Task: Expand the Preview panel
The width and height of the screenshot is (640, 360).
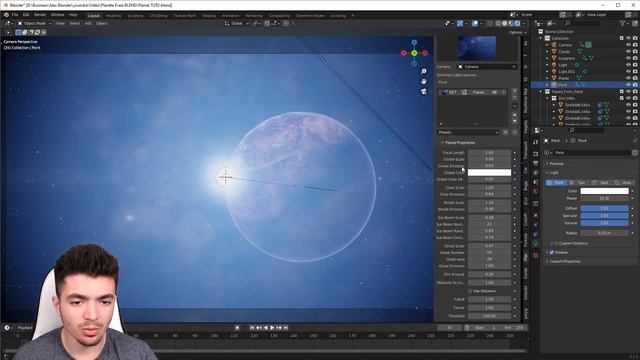Action: [556, 163]
